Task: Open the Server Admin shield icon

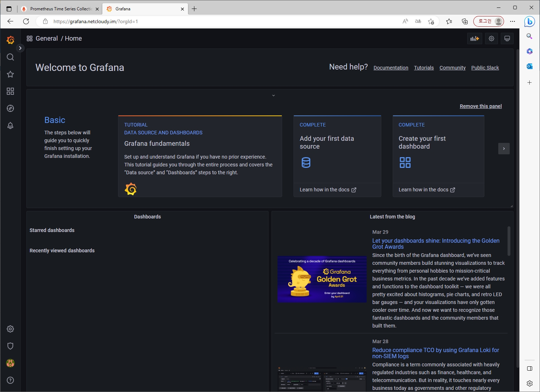Action: point(10,346)
